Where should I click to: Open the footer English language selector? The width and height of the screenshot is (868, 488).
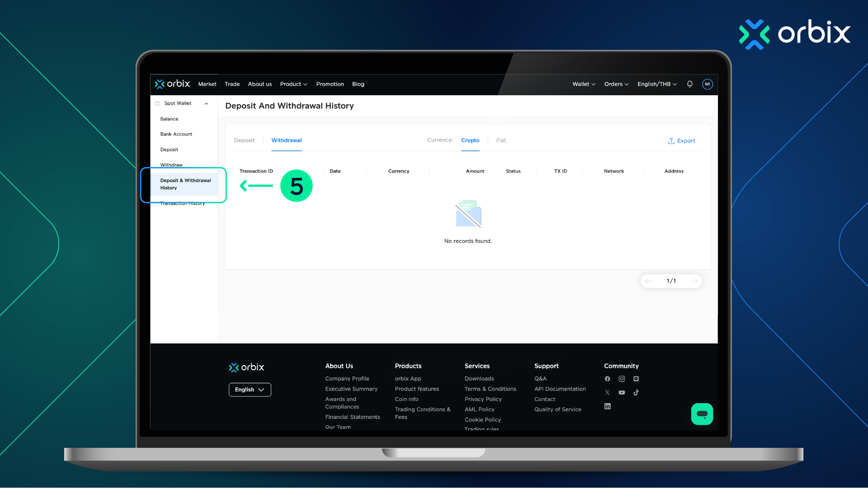tap(249, 390)
